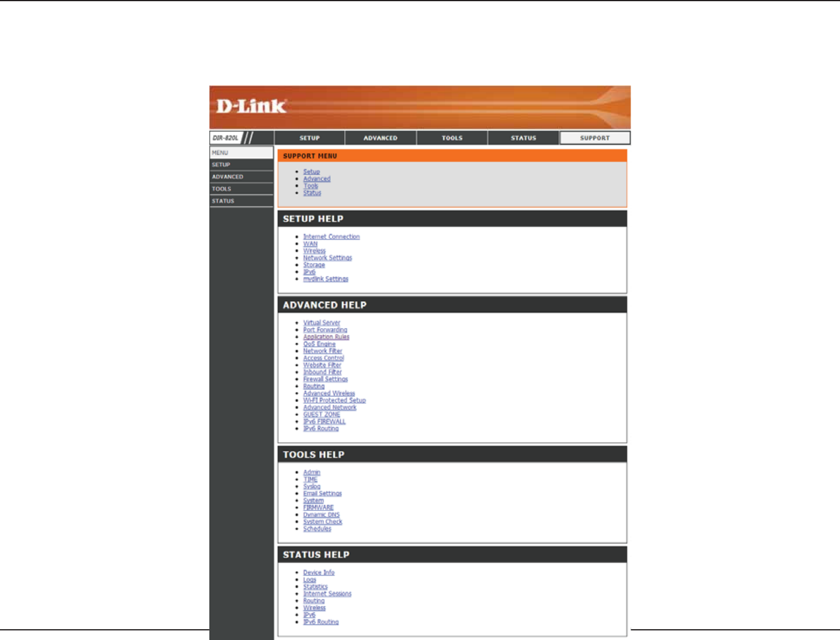This screenshot has height=640, width=840.
Task: Open the IPv6 FIREWALL help link
Action: coord(325,422)
